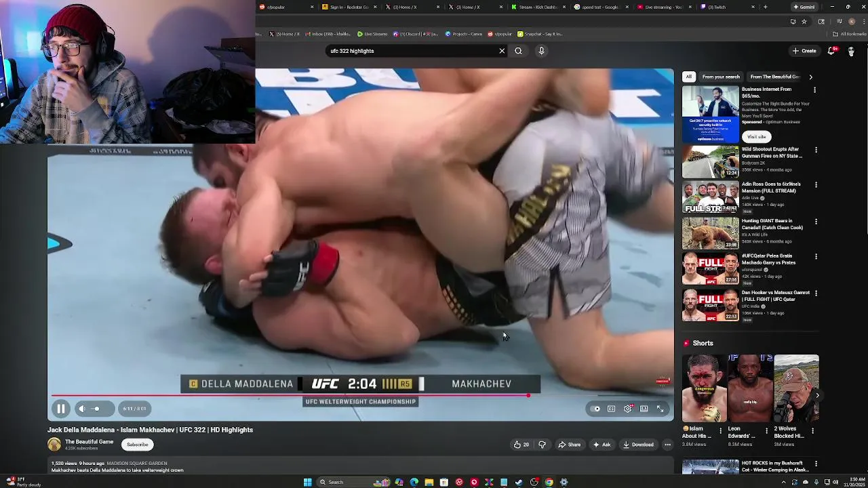Open the player settings gear
This screenshot has height=488, width=868.
[628, 409]
